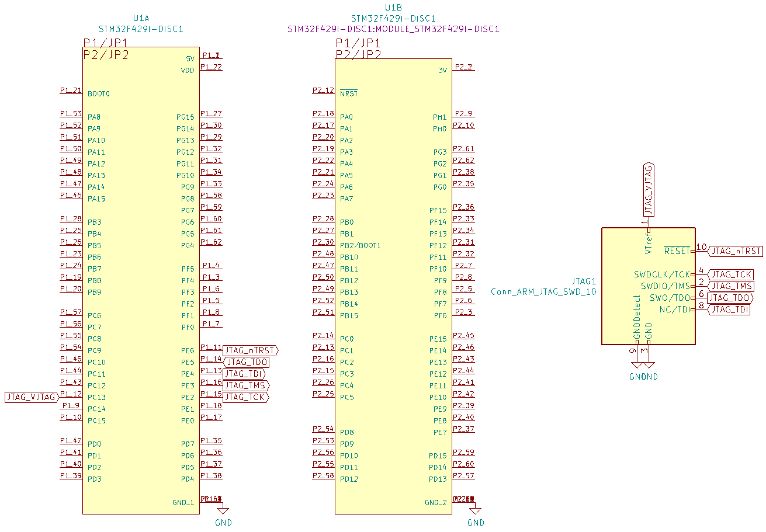Image resolution: width=766 pixels, height=532 pixels.
Task: Click the PE6 pin name on U1A
Action: [188, 350]
